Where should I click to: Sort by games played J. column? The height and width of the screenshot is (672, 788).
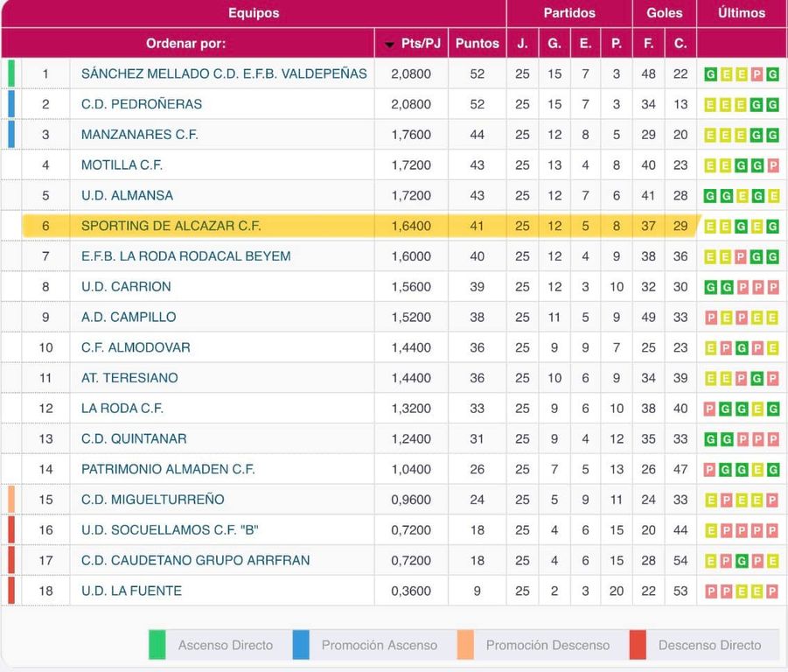[x=522, y=43]
